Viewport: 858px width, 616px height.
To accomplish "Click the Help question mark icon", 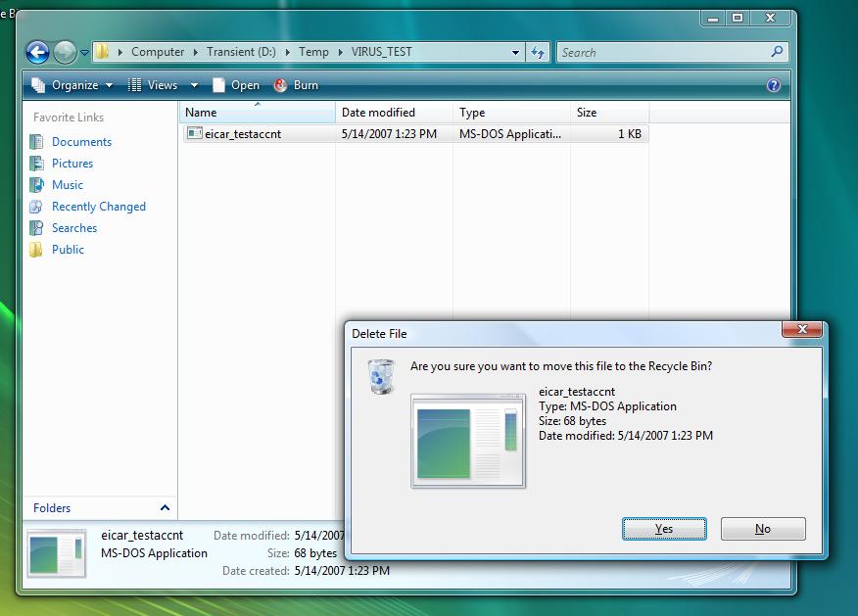I will click(774, 85).
